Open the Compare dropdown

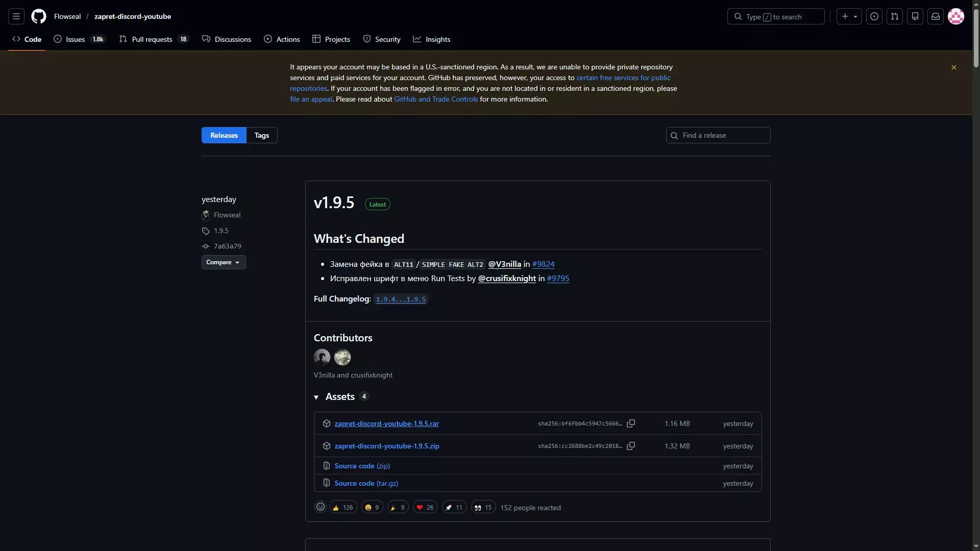pos(223,262)
